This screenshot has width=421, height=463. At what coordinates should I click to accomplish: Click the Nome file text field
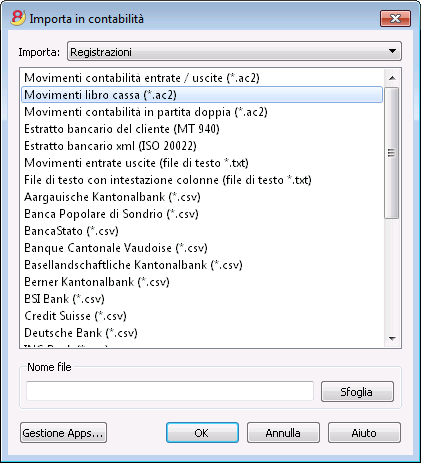(170, 391)
